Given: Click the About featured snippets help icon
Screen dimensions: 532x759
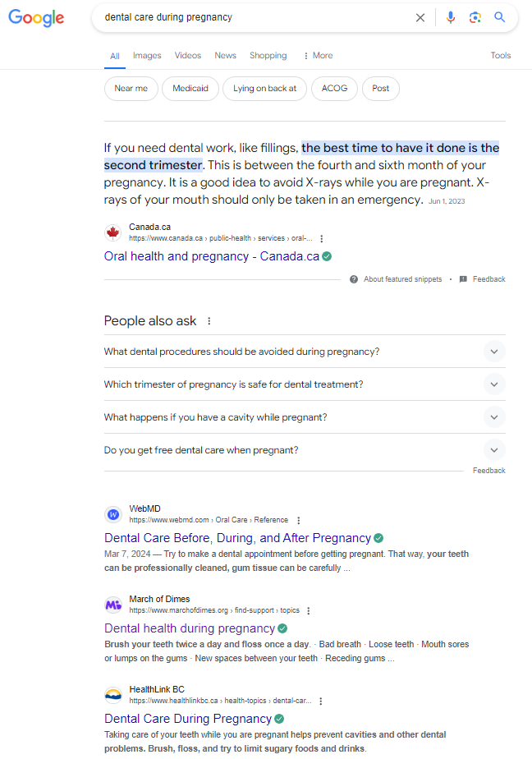Looking at the screenshot, I should pos(354,279).
